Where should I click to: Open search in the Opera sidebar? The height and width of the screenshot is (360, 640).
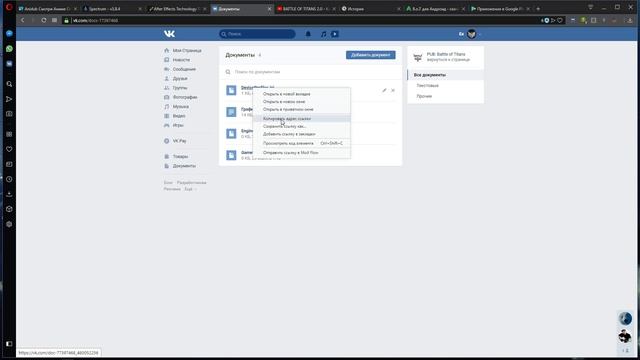point(9,84)
